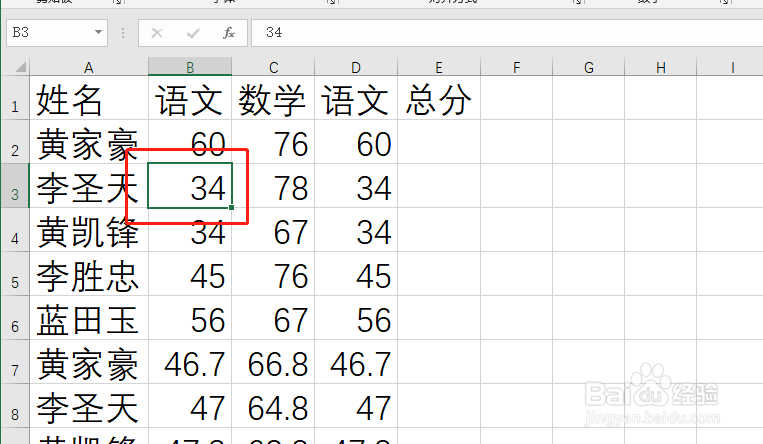Select column D header
Screen dimensions: 763x444
click(x=356, y=67)
